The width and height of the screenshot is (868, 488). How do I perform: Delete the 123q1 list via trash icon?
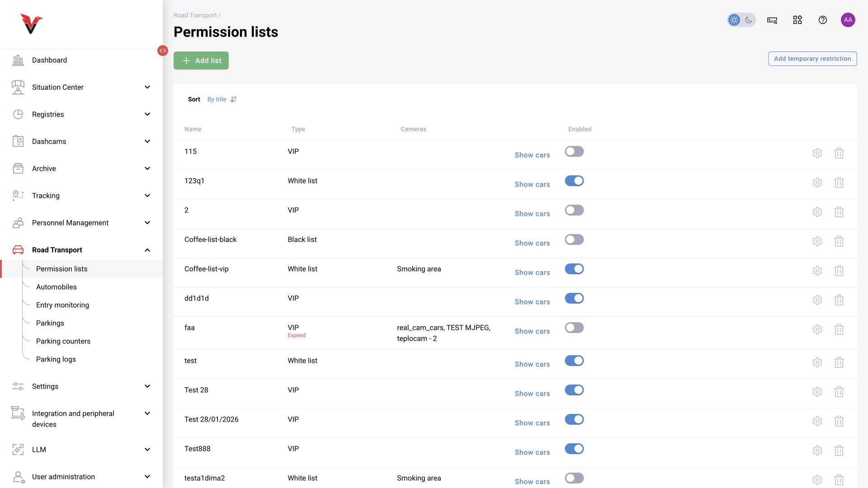[839, 183]
